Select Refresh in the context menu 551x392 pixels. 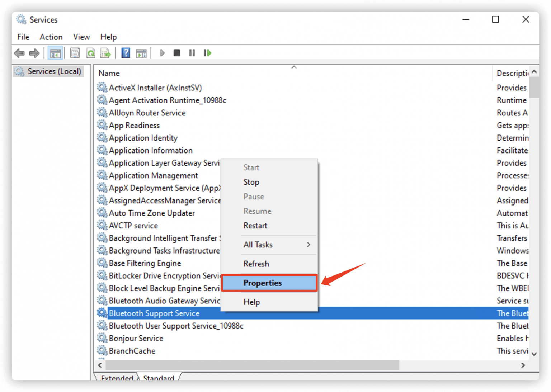click(256, 264)
